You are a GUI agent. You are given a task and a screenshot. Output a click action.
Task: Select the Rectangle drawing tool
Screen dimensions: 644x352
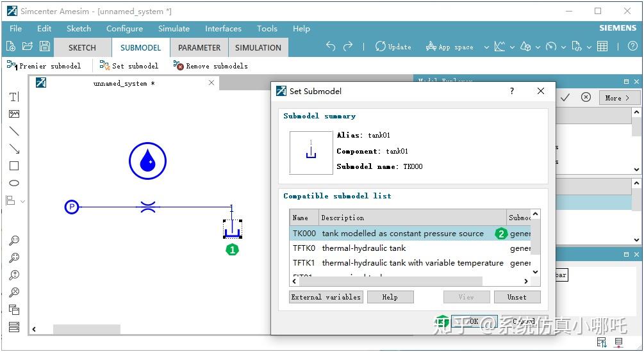point(14,166)
